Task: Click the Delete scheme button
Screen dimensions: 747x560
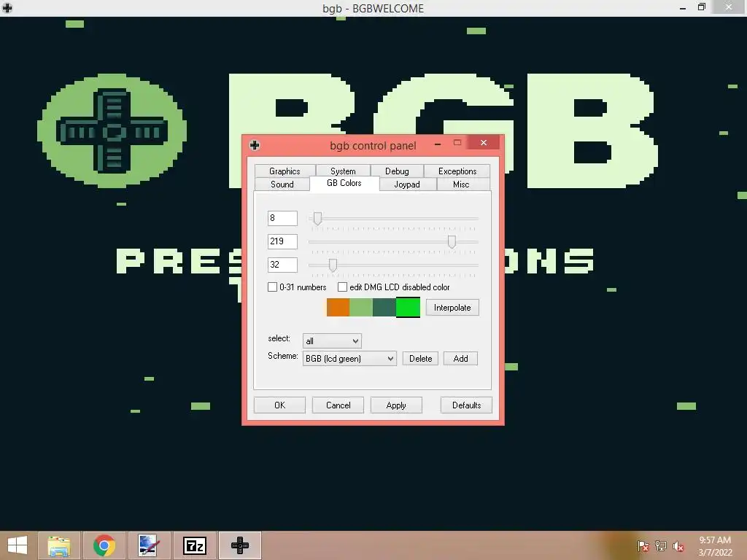Action: point(420,359)
